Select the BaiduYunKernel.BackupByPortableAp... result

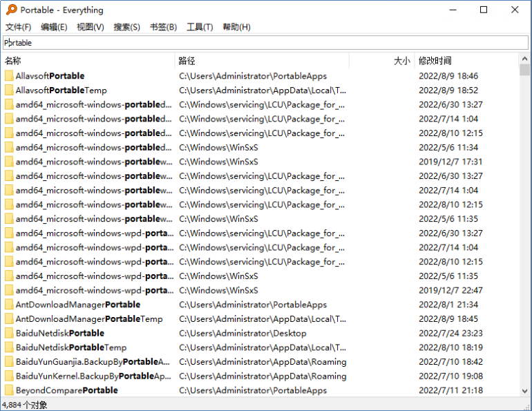point(93,376)
